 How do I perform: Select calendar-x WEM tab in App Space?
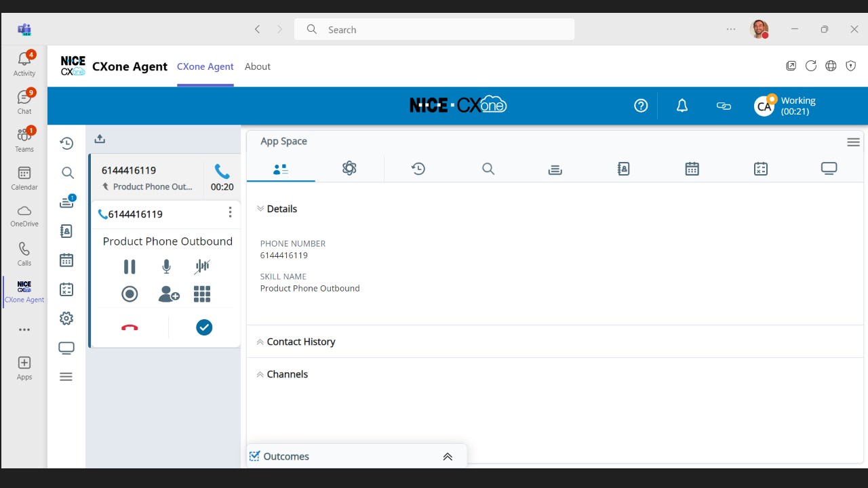[761, 169]
